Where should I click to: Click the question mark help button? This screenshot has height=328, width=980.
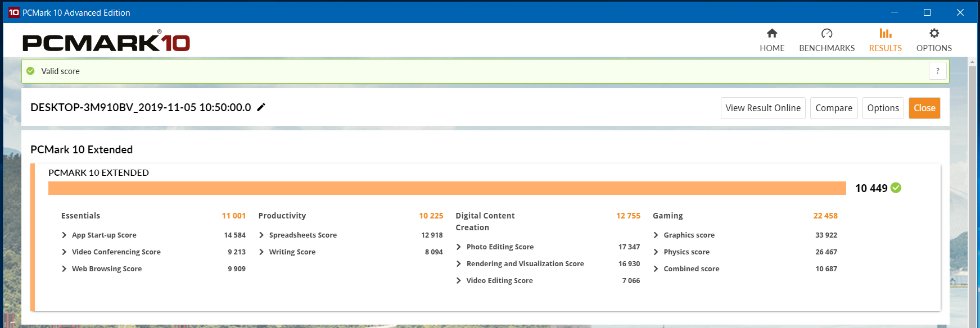pos(937,71)
